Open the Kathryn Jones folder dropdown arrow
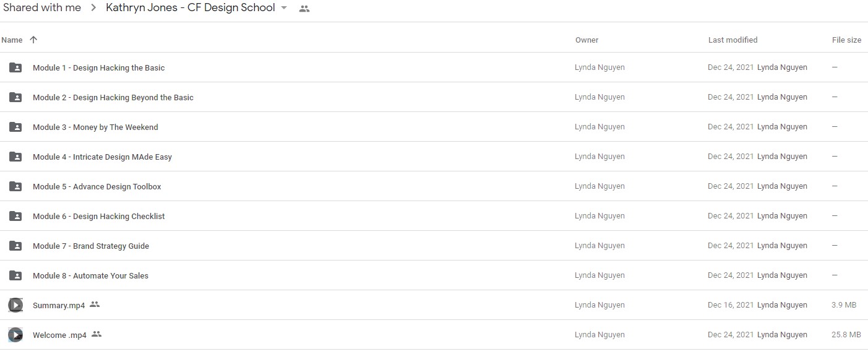Viewport: 868px width, 354px height. (284, 8)
